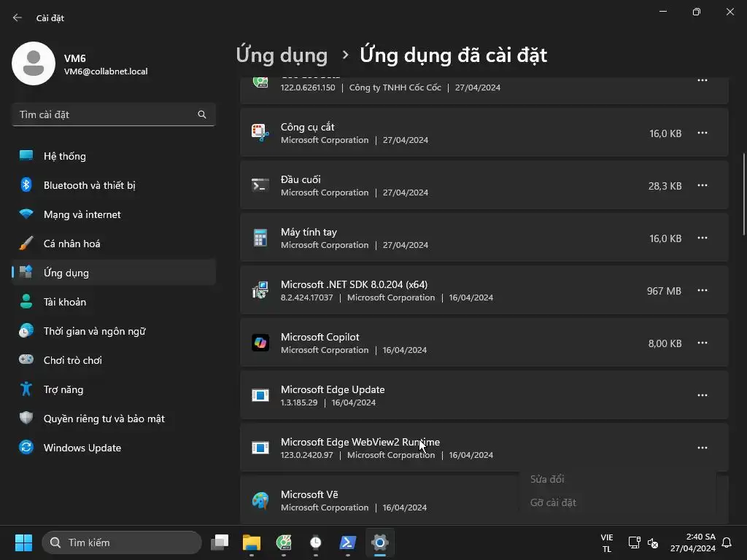Click VM6@collabnet.local account text

click(106, 71)
